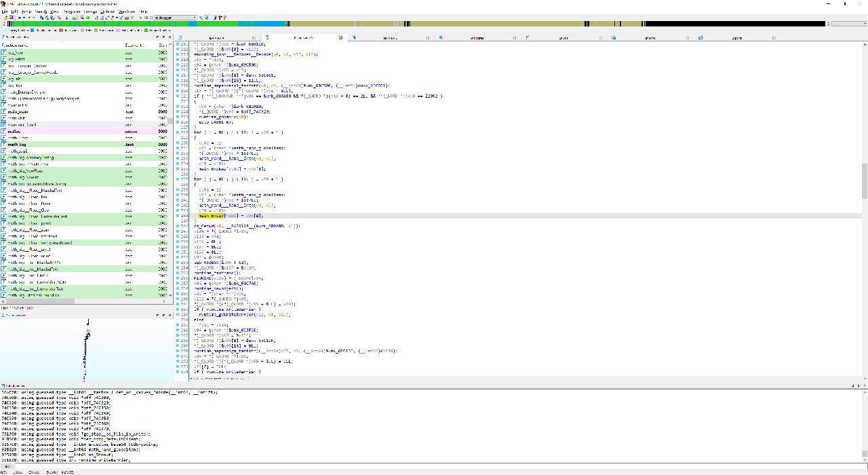
Task: Click the function 'f' icon beside main_main
Action: point(5,111)
